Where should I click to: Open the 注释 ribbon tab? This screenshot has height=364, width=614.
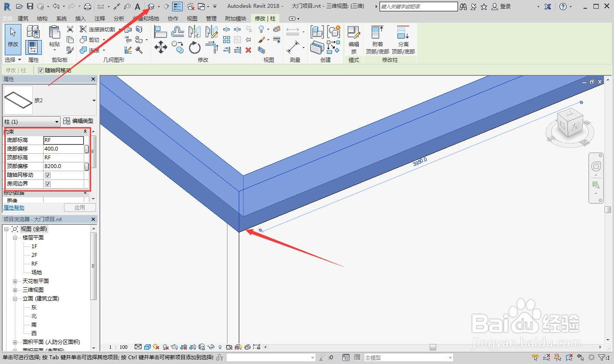click(x=100, y=19)
